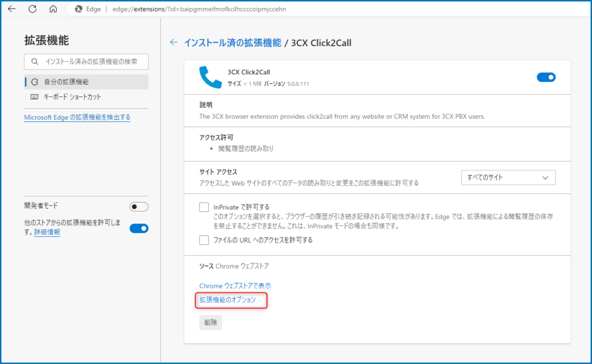The image size is (592, 364).
Task: Click the keyboard icon in sidebar
Action: point(34,97)
